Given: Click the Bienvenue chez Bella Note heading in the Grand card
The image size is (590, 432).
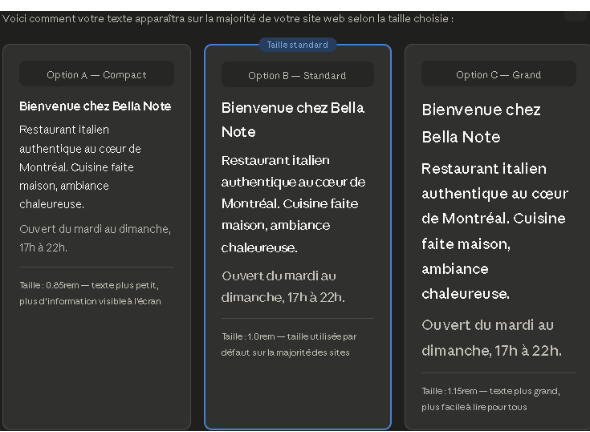Looking at the screenshot, I should pos(481,123).
